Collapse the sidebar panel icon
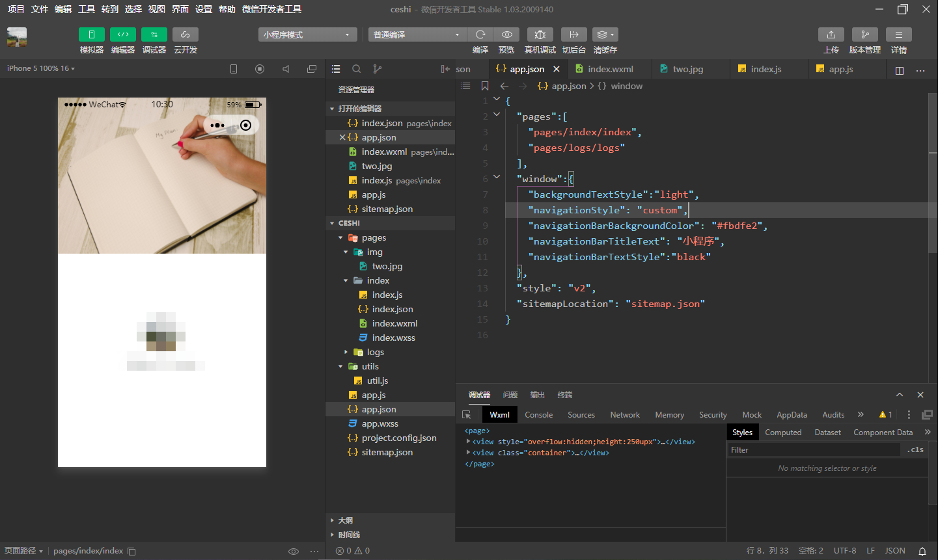Viewport: 938px width, 560px height. pyautogui.click(x=445, y=69)
